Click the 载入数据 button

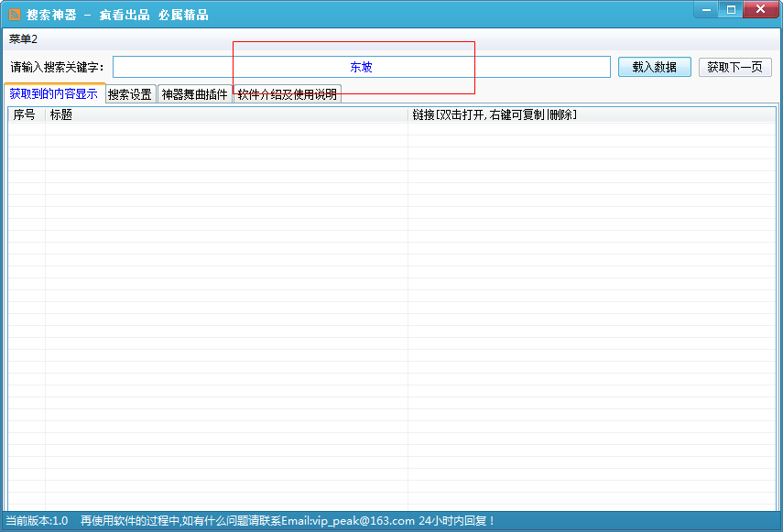654,67
